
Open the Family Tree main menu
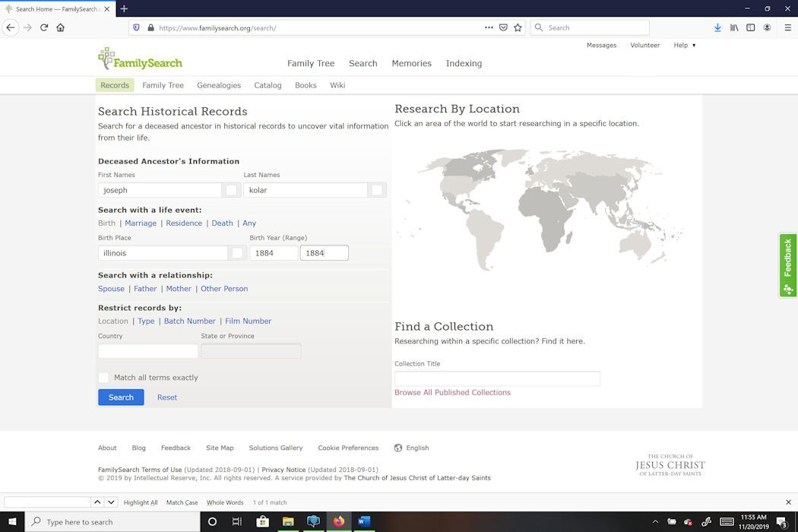311,63
